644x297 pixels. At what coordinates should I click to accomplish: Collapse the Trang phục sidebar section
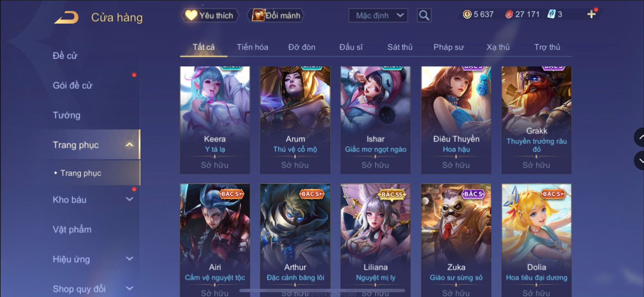pyautogui.click(x=130, y=145)
